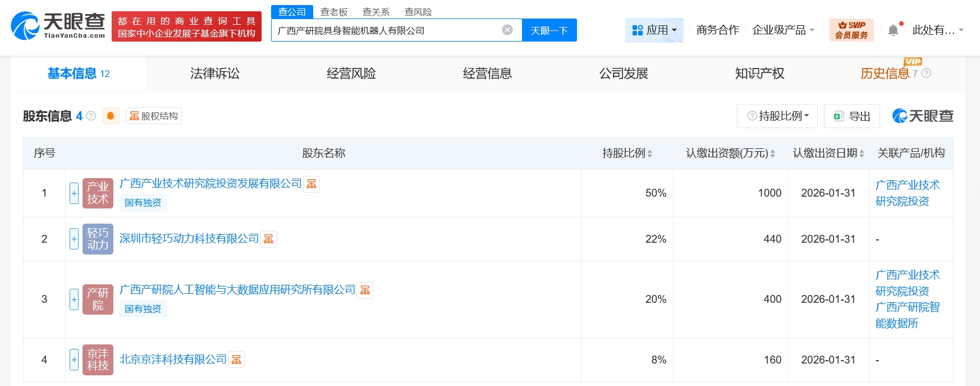
Task: Open the 应用 dropdown menu
Action: 654,30
